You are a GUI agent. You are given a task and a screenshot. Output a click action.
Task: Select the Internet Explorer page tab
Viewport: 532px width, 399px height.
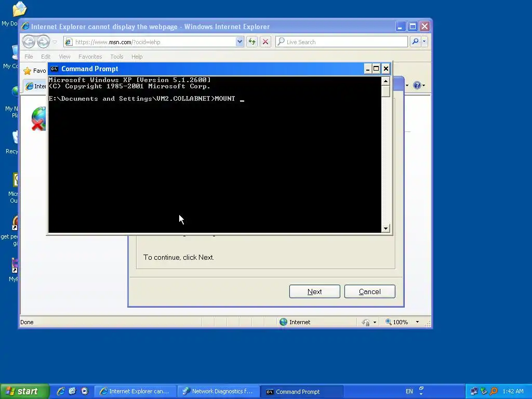(35, 86)
